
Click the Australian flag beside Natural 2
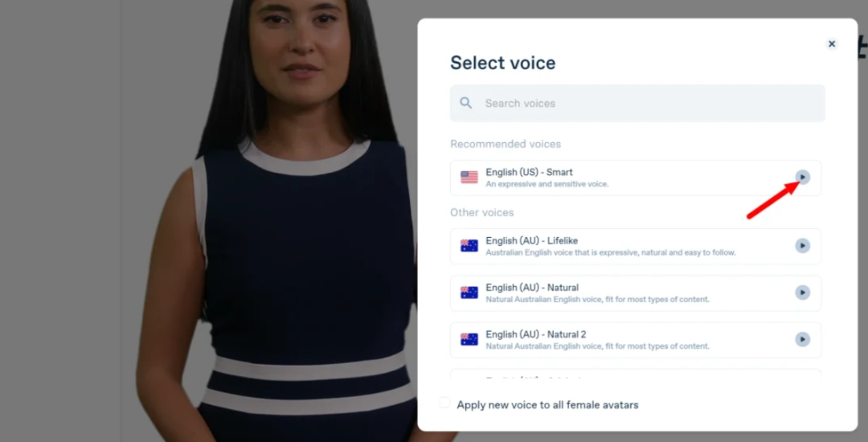(x=469, y=339)
